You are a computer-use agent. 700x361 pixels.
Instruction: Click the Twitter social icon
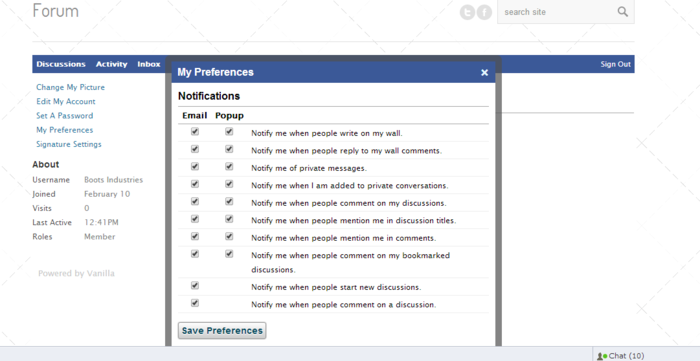click(x=467, y=12)
